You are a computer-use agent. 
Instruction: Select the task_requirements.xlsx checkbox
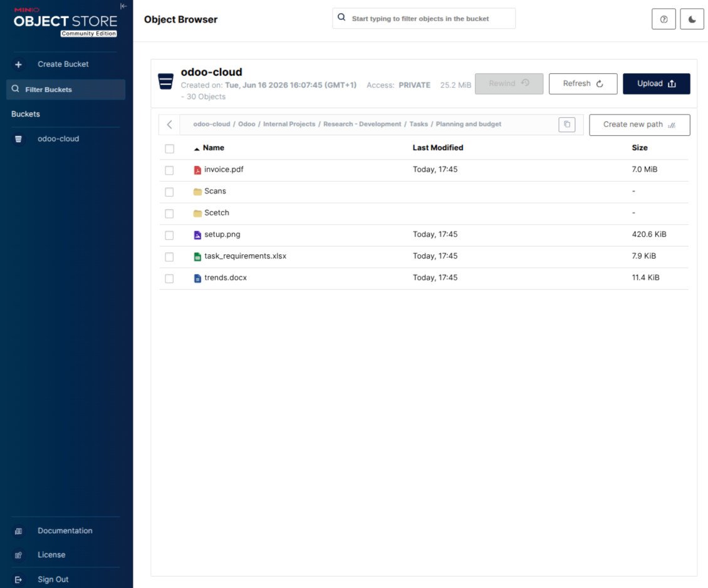point(169,257)
